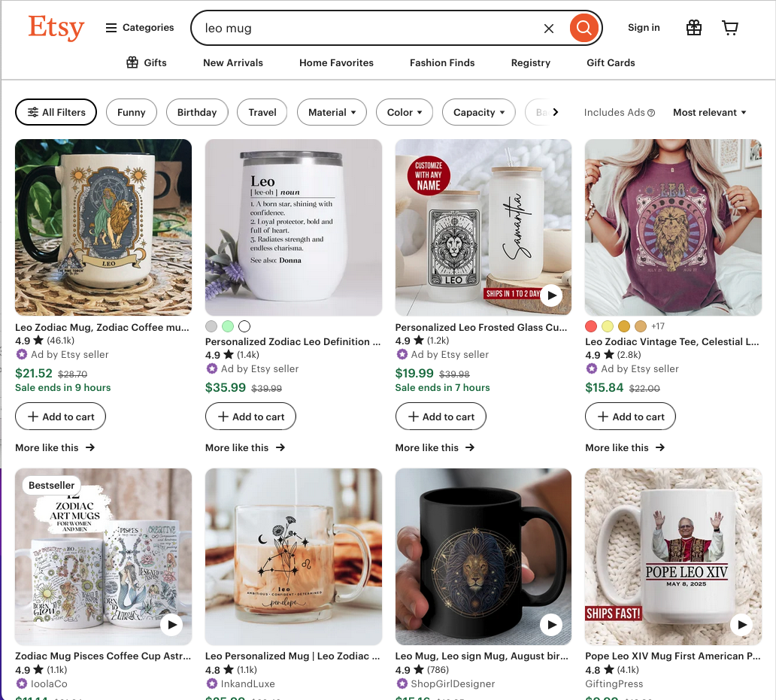Enable the Travel filter chip
The image size is (776, 700).
pos(262,112)
